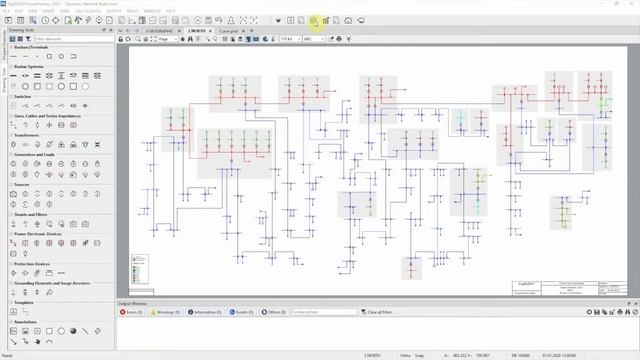Click the binoculars find icon in diagram toolbar
This screenshot has height=360, width=640.
pos(190,39)
